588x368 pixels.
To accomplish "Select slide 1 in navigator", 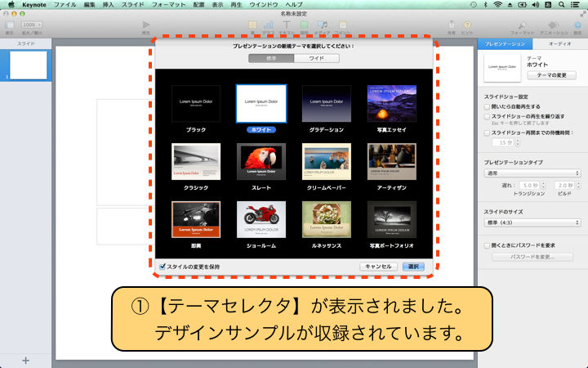I will click(x=28, y=65).
